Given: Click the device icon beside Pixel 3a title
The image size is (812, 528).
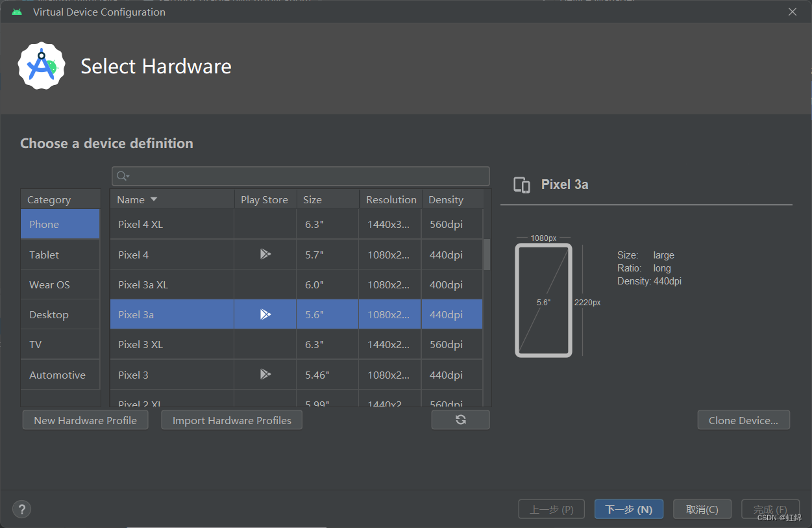Looking at the screenshot, I should (522, 185).
